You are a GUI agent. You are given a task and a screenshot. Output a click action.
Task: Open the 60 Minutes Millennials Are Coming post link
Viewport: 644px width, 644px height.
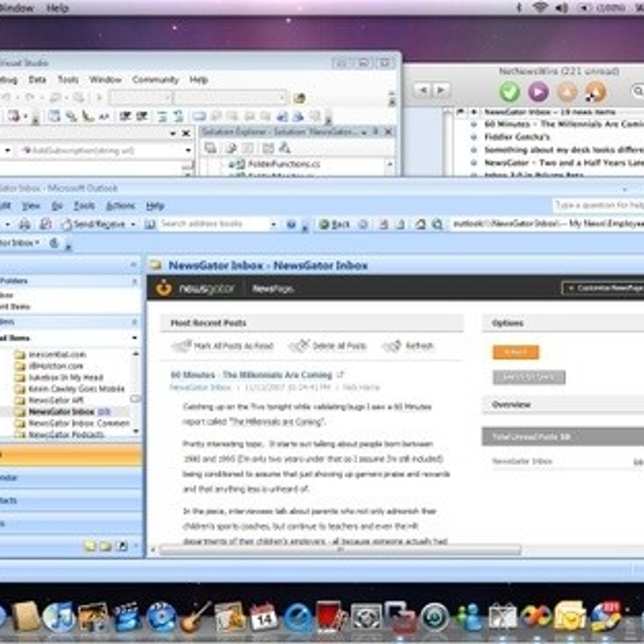tap(251, 375)
